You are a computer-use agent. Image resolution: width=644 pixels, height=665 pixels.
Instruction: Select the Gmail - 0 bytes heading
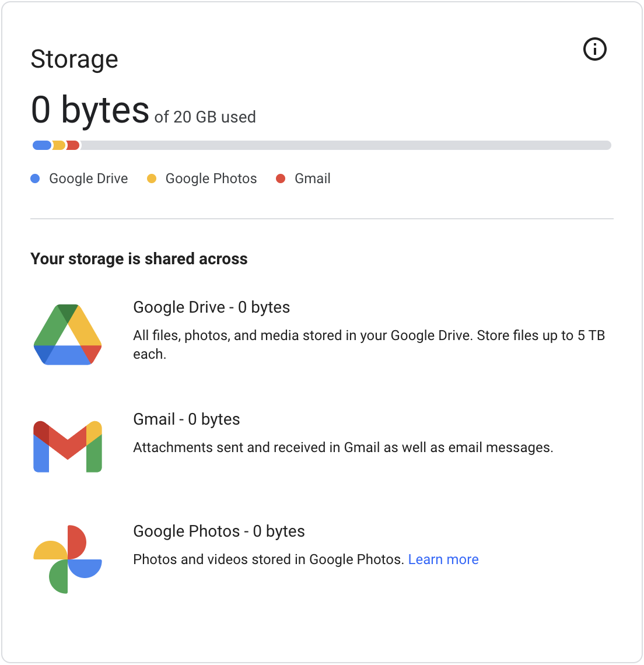tap(187, 419)
